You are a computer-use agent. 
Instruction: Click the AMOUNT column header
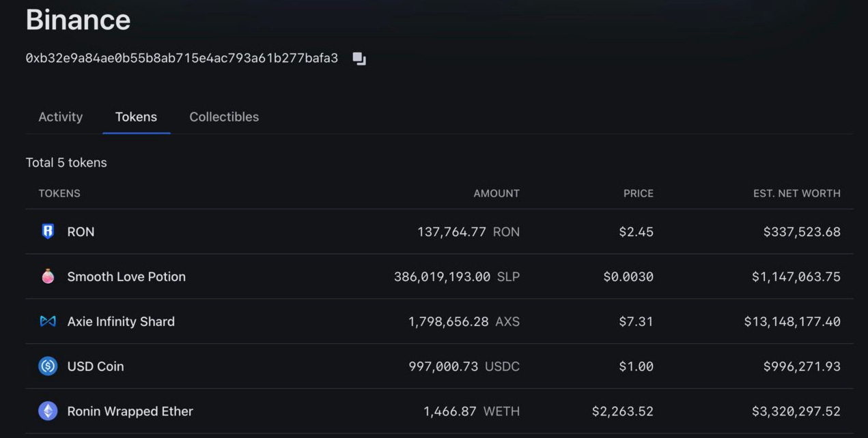tap(496, 194)
